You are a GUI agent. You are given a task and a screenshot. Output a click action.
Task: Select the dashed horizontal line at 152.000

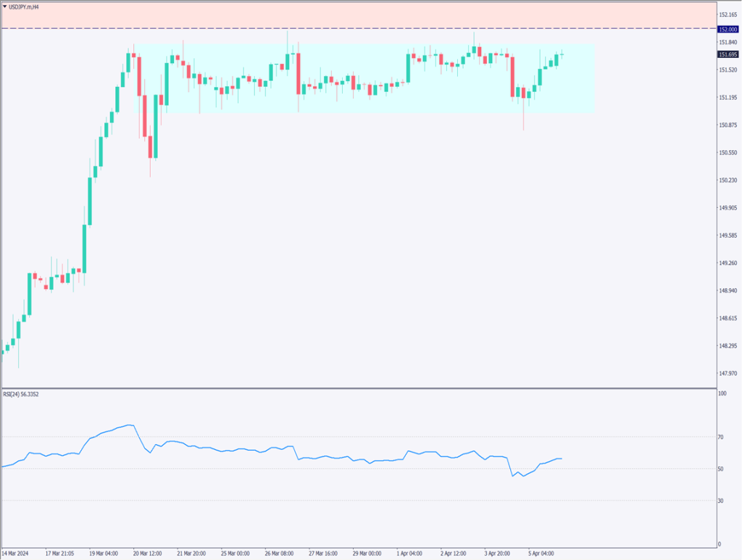[362, 28]
